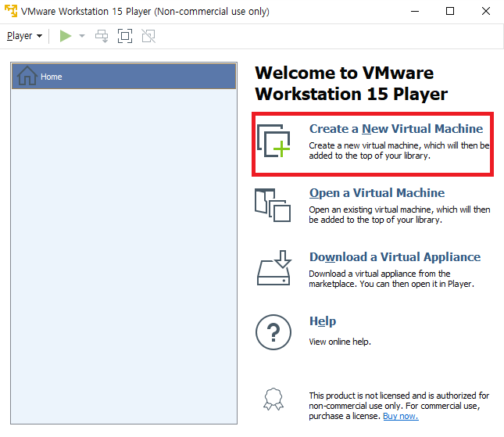The height and width of the screenshot is (437, 504).
Task: Click Send Ctrl+Alt+Del toolbar icon
Action: pyautogui.click(x=102, y=36)
